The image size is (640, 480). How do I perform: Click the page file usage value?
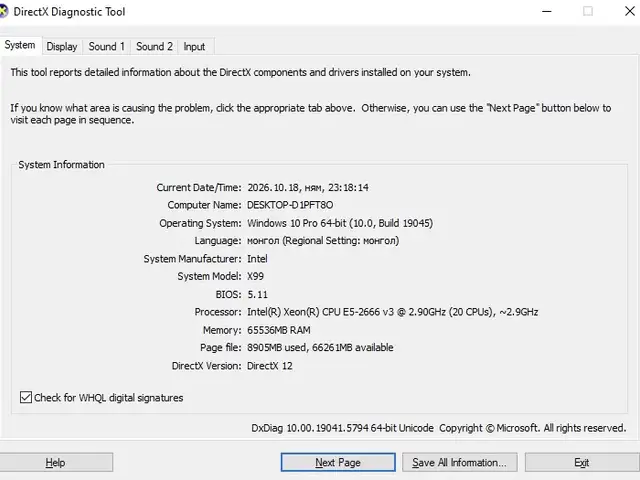click(x=320, y=347)
